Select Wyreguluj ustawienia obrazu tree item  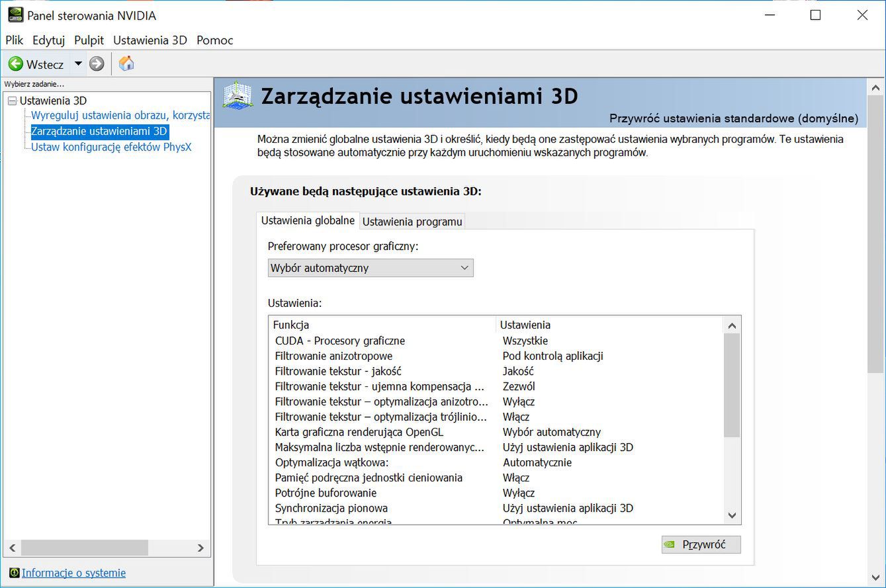[x=120, y=116]
